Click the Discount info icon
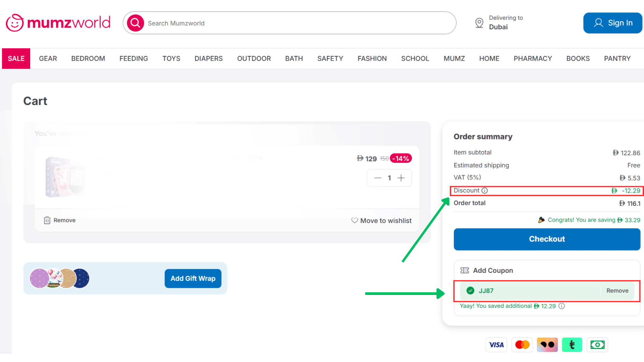 (485, 191)
